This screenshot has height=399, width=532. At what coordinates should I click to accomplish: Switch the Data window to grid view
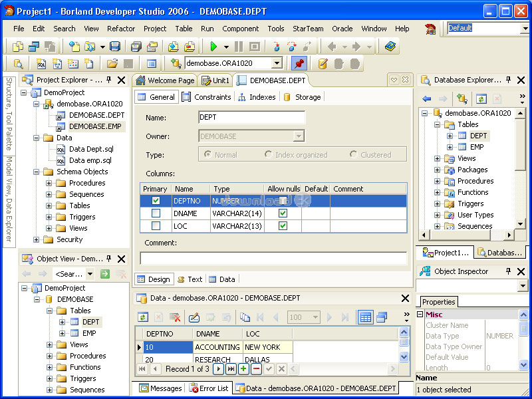(x=365, y=317)
